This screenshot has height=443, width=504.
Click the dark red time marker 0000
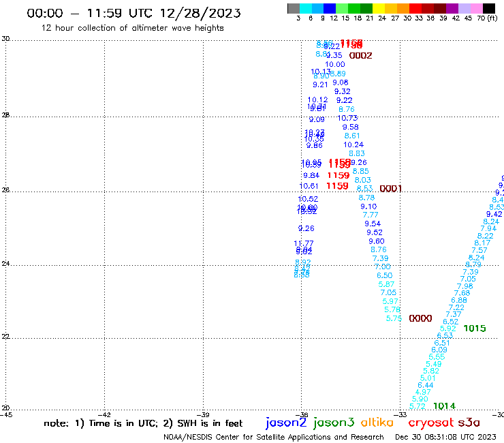420,318
